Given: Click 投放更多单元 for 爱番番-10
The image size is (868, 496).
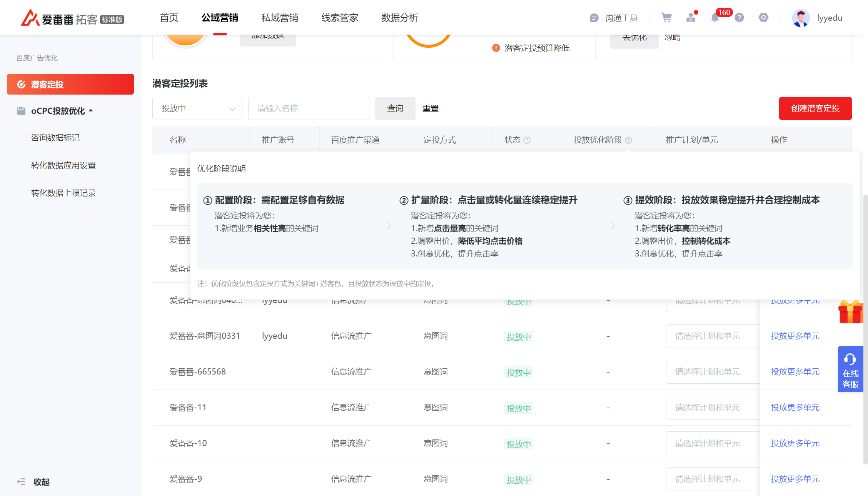Looking at the screenshot, I should (795, 443).
